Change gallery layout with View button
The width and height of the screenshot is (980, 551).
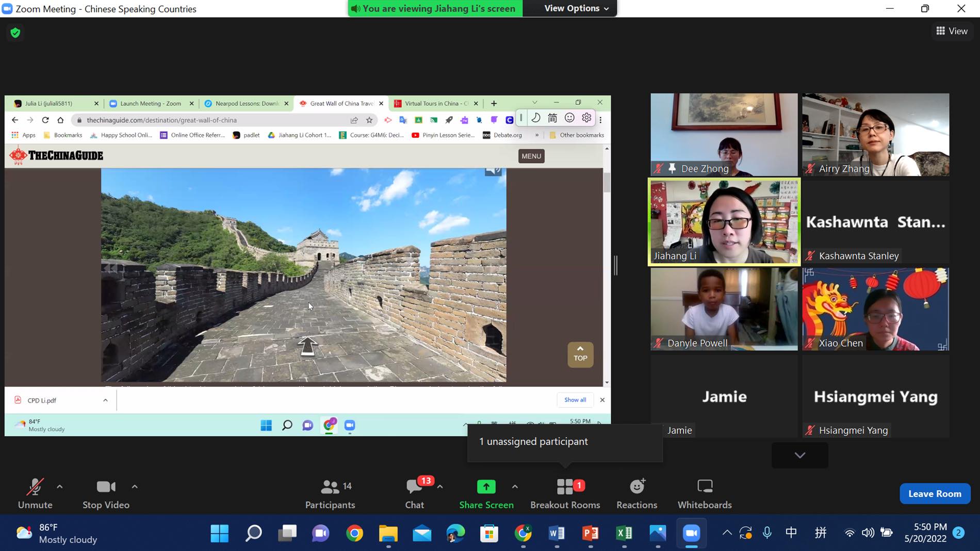click(x=952, y=31)
